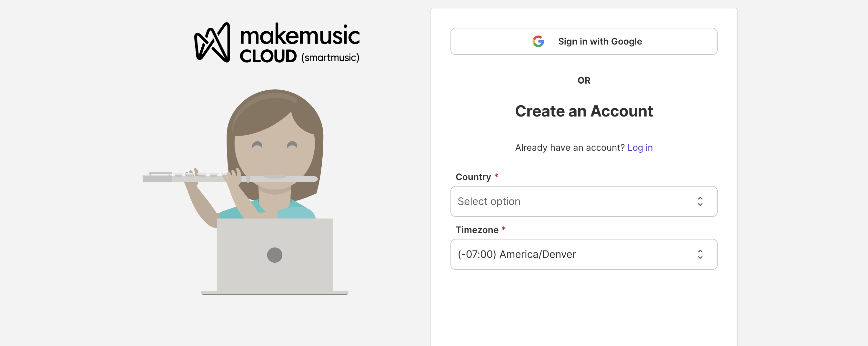This screenshot has width=868, height=346.
Task: Click the (smartmusic) label in the logo
Action: click(x=330, y=57)
